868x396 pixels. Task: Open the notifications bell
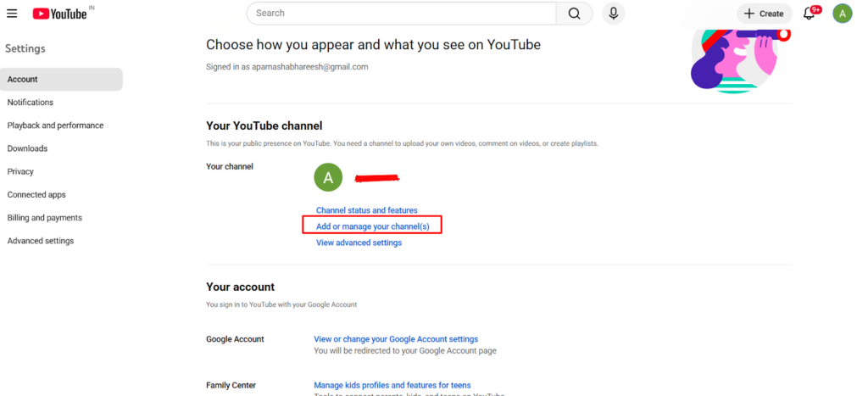tap(810, 14)
